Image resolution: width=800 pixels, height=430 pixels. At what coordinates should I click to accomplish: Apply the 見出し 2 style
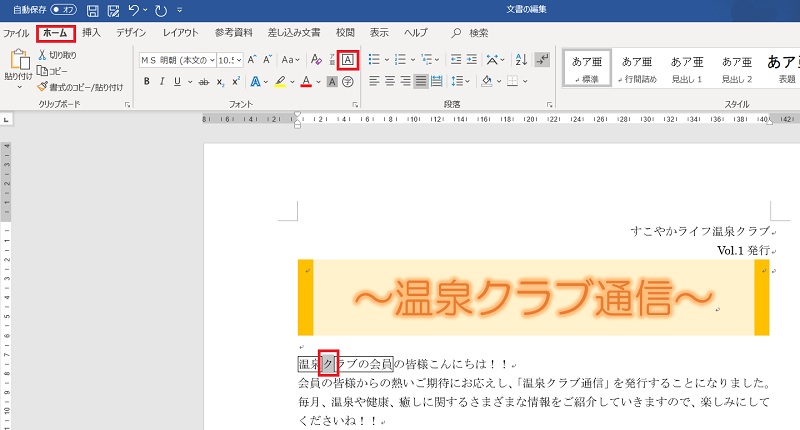[737, 68]
